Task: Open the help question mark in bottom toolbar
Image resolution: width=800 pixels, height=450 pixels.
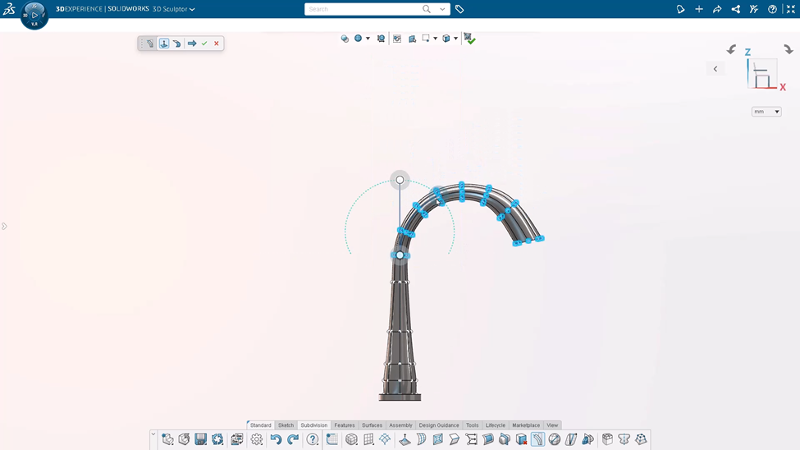Action: [x=313, y=439]
